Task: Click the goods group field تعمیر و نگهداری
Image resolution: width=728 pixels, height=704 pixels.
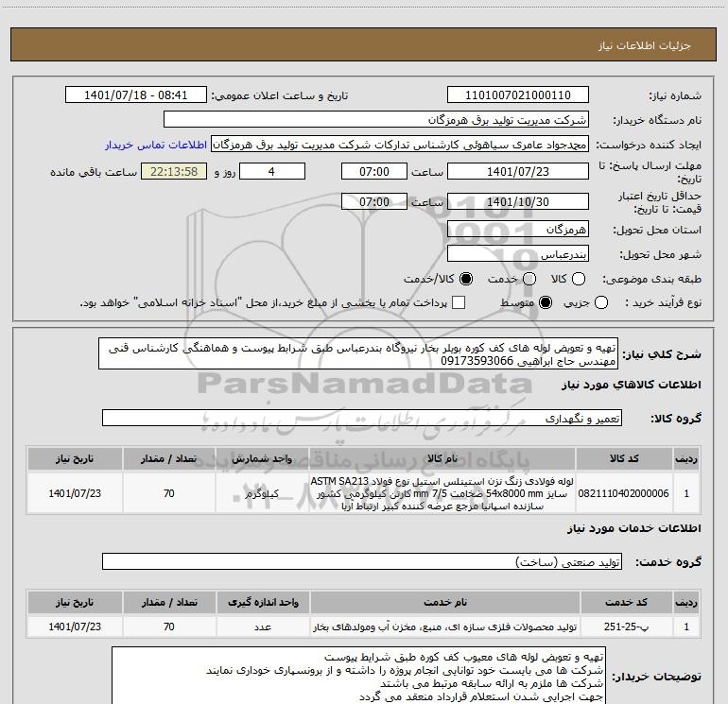Action: tap(362, 418)
